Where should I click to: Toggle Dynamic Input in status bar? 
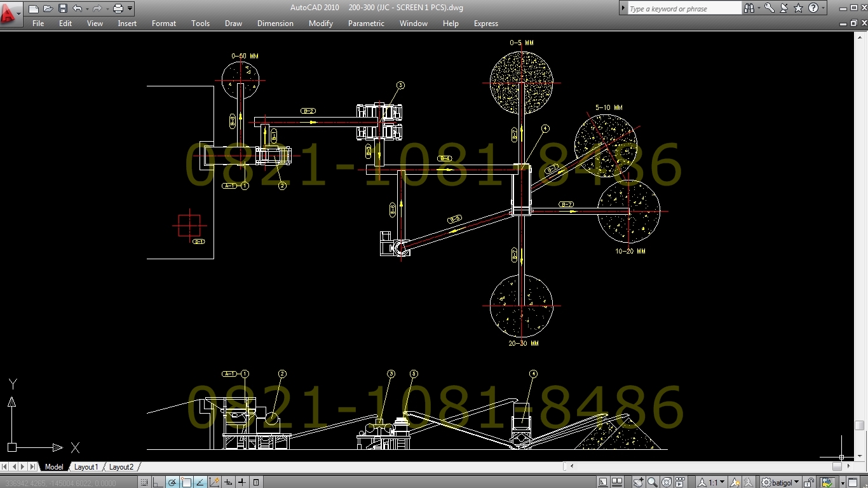click(228, 482)
